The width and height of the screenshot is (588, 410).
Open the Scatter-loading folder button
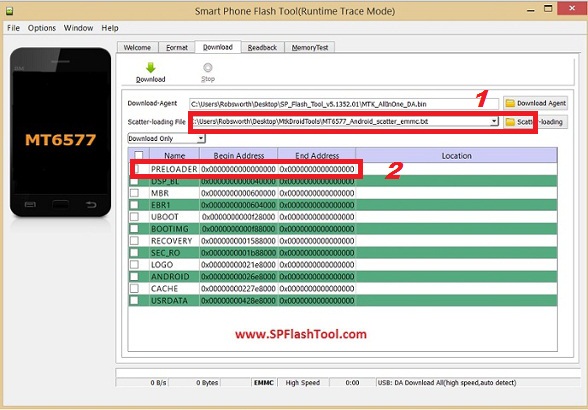[x=535, y=122]
